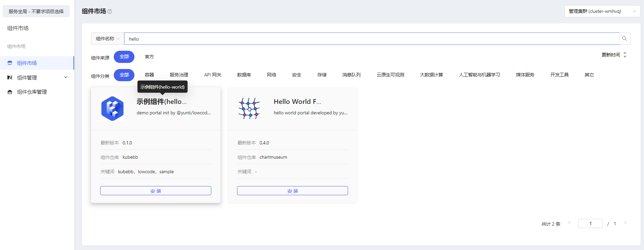This screenshot has width=644, height=250.
Task: Filter by API 网关 category
Action: click(213, 75)
